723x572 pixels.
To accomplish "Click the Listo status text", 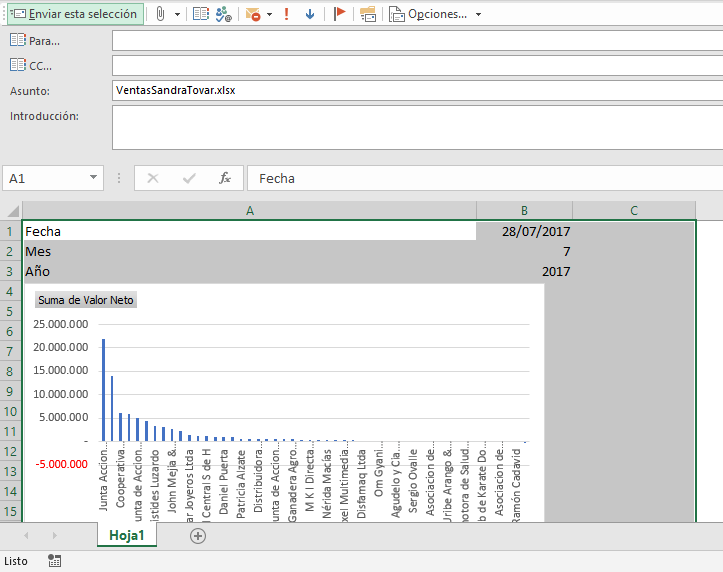I will click(16, 561).
